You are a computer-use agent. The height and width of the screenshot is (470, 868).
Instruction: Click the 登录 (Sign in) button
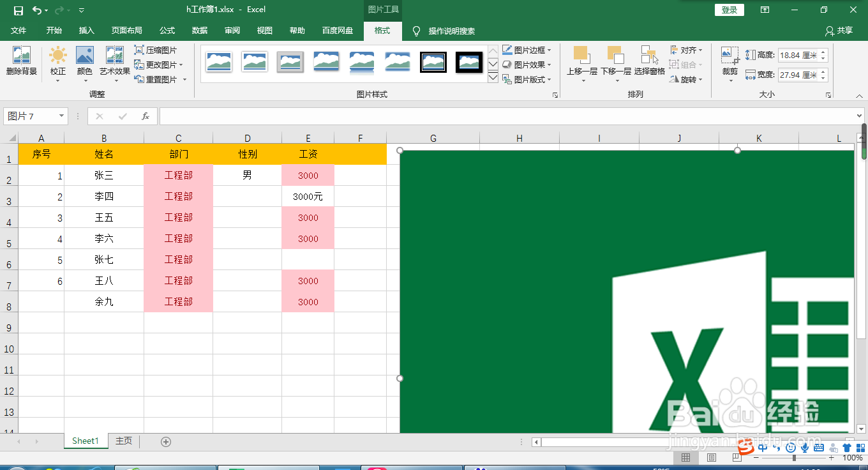729,10
